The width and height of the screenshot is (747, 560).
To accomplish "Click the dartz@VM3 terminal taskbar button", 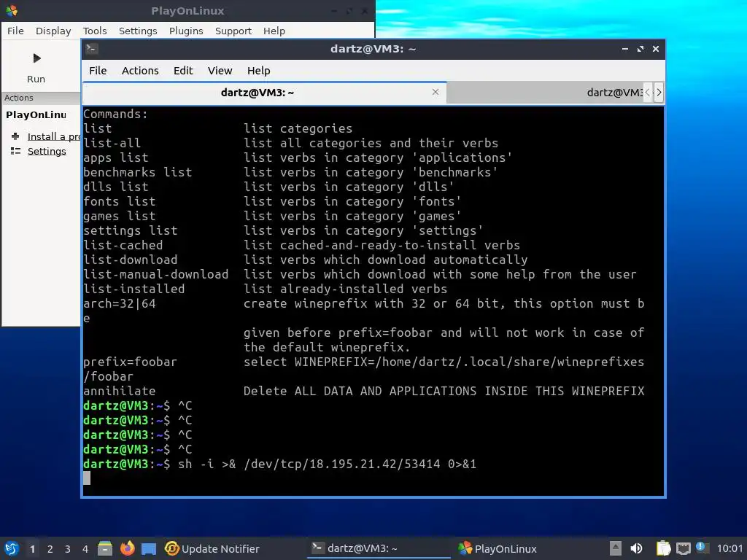I will click(379, 548).
